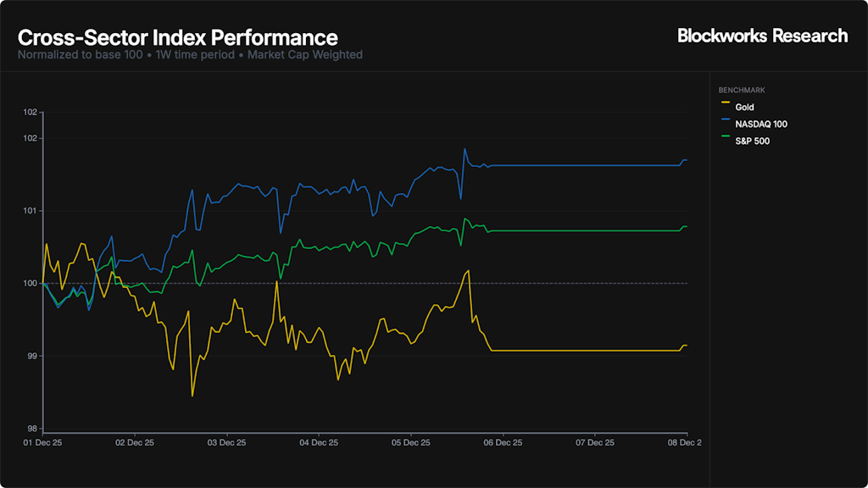The image size is (868, 488).
Task: Click the Gold line's lowest trough point
Action: coord(192,396)
